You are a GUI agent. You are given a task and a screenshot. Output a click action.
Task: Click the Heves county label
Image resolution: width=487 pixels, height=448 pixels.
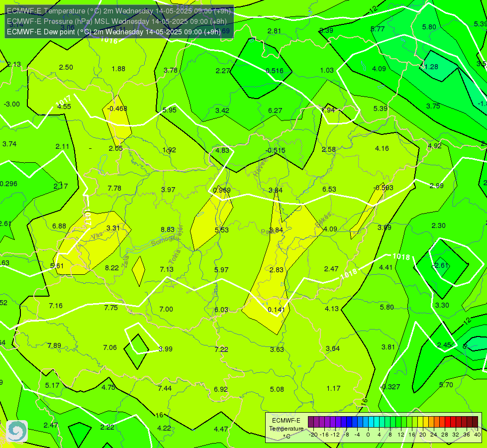(261, 167)
